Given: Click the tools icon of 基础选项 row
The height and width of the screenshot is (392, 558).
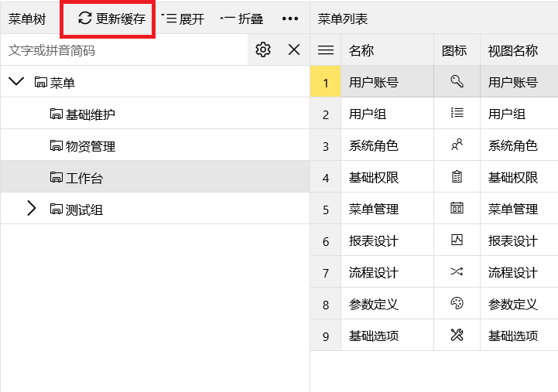Looking at the screenshot, I should coord(457,335).
